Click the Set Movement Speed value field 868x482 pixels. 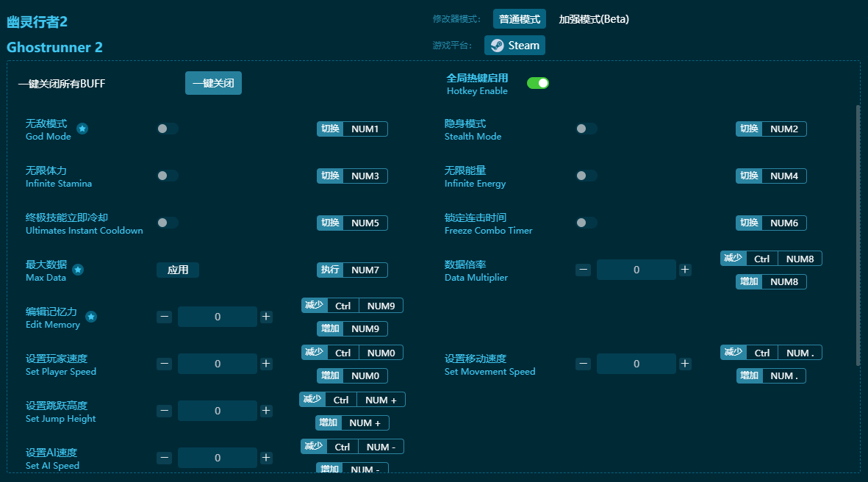(636, 364)
